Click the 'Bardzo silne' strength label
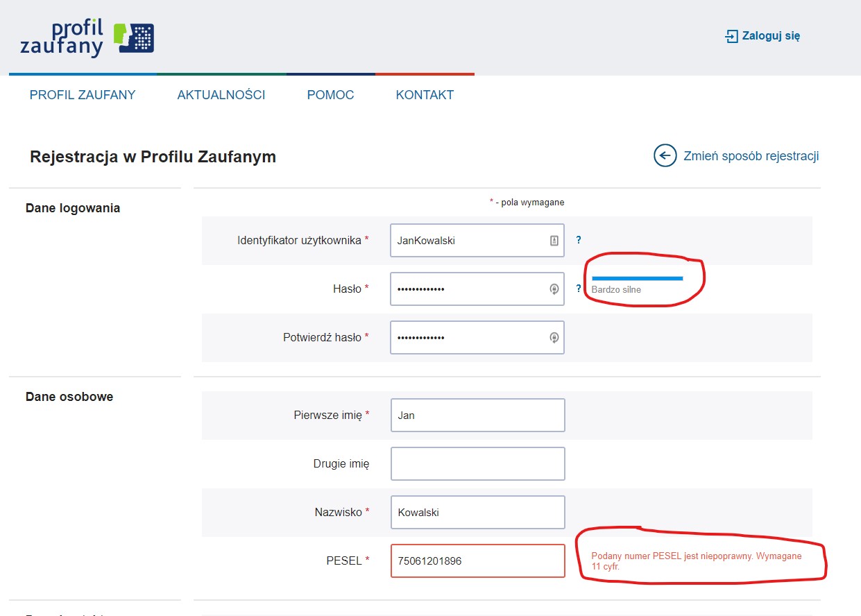Screen dimensions: 861x616 pyautogui.click(x=616, y=290)
